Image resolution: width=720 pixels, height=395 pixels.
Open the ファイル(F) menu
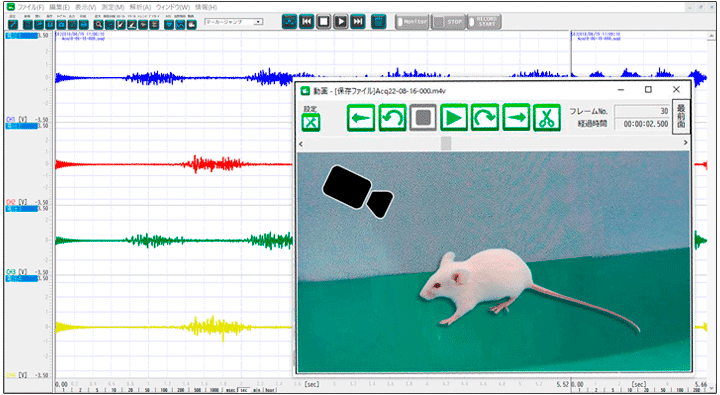pos(31,7)
